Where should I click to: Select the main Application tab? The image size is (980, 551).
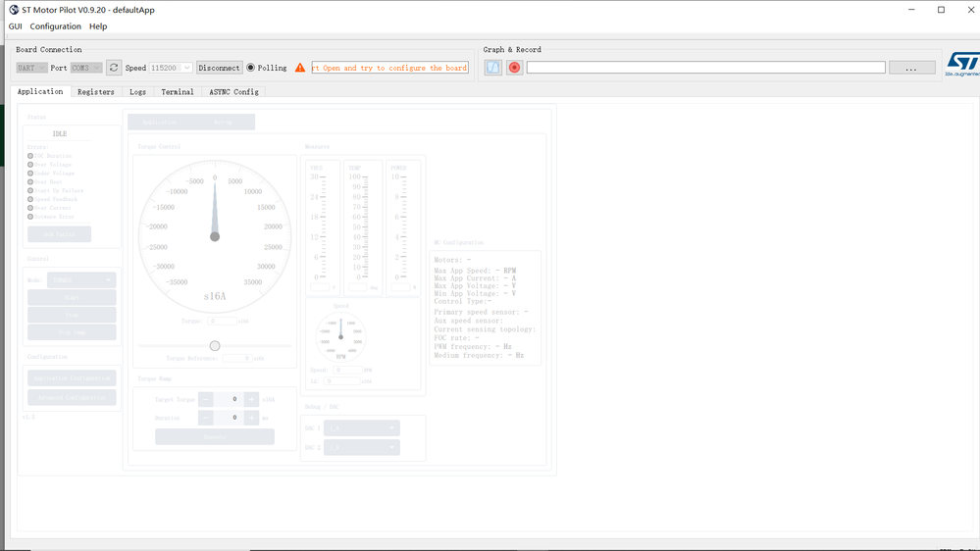[40, 91]
